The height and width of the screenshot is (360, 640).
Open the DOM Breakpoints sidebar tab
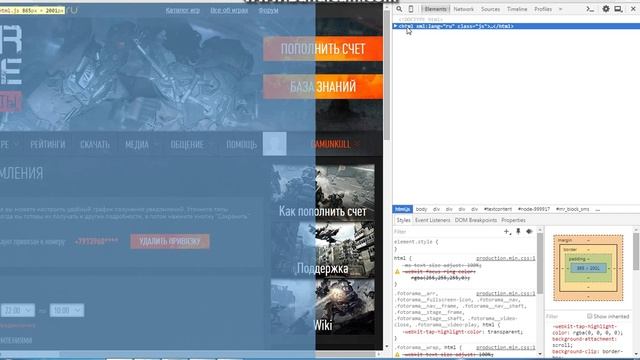pos(476,220)
